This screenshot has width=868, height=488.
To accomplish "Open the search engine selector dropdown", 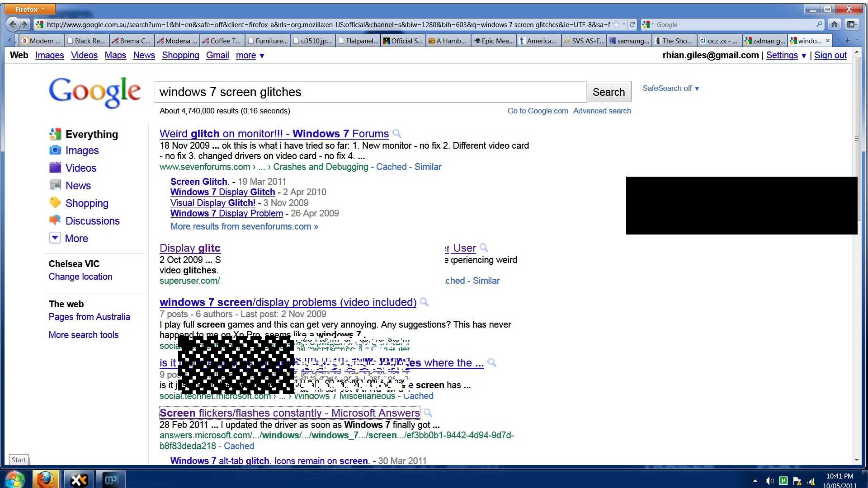I will (x=647, y=24).
